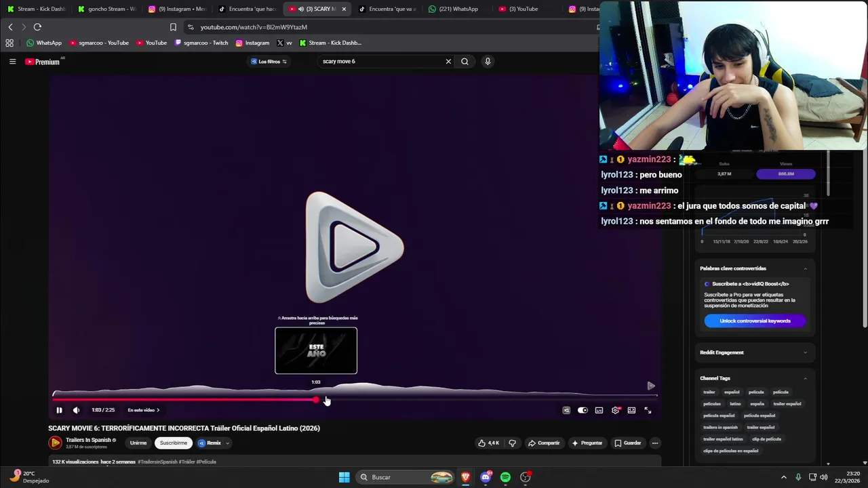Switch to the (221) WhatsApp tab
Viewport: 868px width, 488px height.
pyautogui.click(x=457, y=9)
